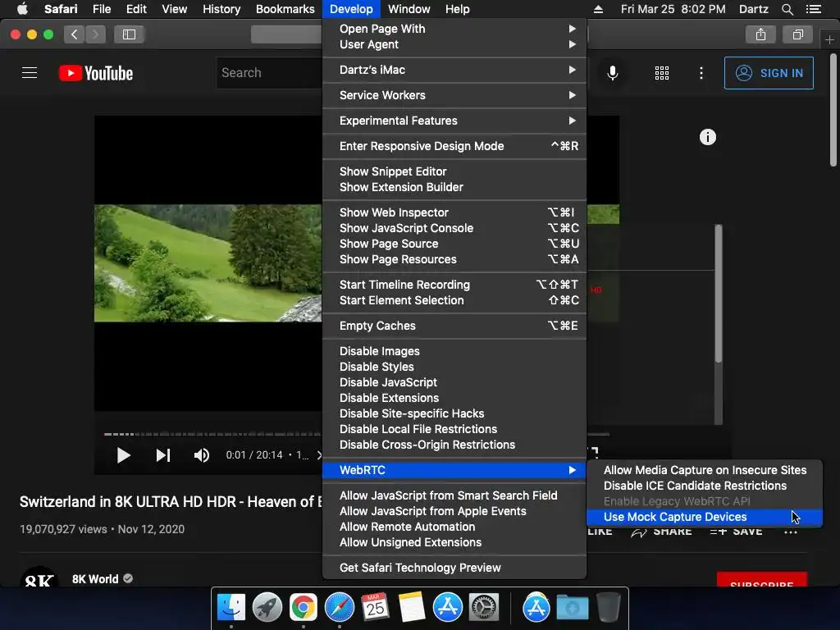
Task: Select Show Web Inspector
Action: click(454, 212)
